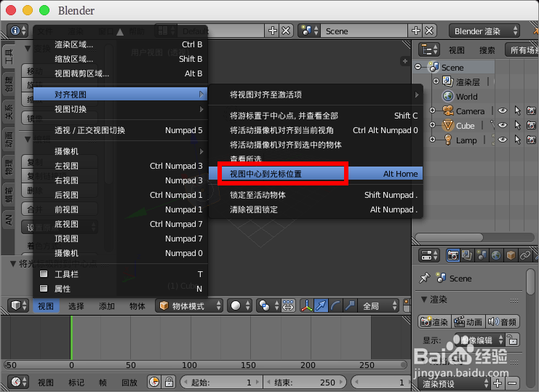Toggle Lamp visibility eye icon
This screenshot has width=539, height=392.
click(x=503, y=140)
